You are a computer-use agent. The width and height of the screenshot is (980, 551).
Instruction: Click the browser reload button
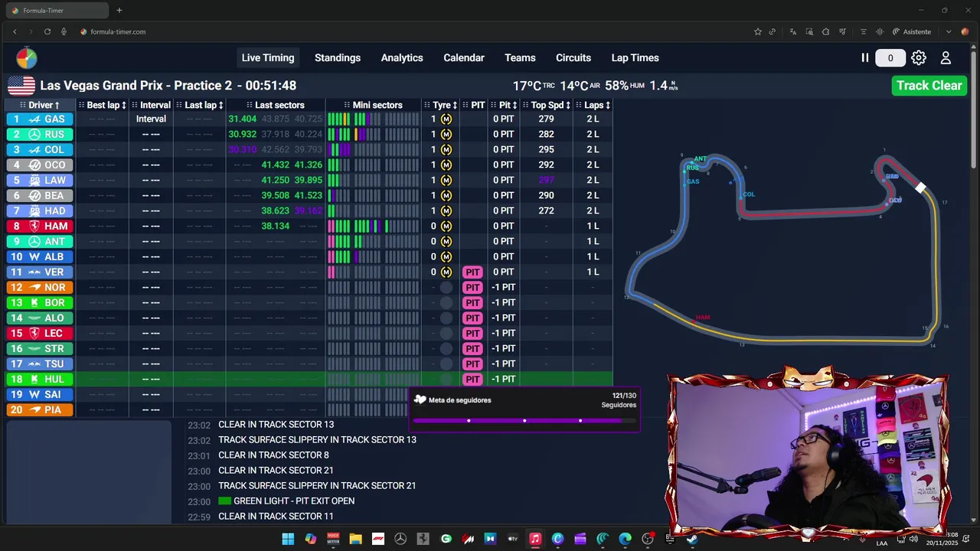coord(47,31)
